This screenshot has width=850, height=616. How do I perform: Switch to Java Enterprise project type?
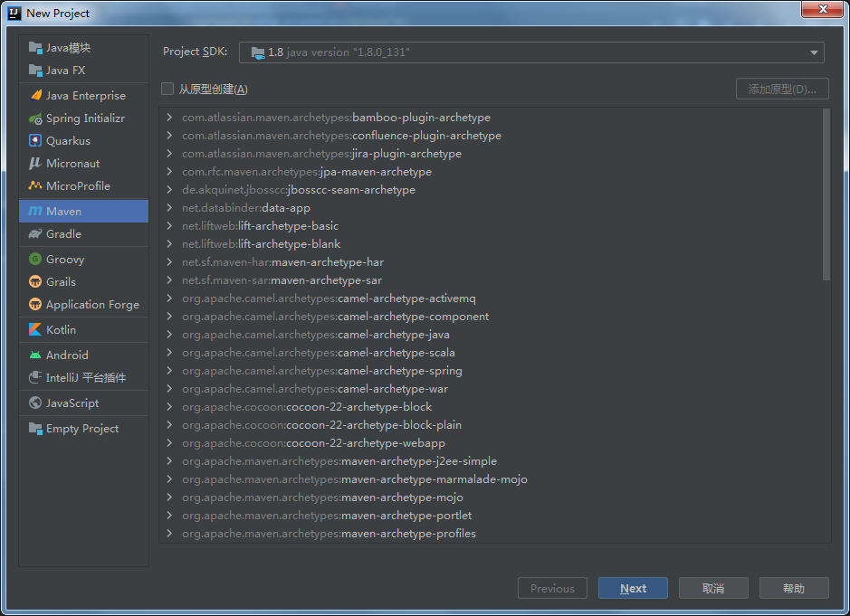point(83,95)
